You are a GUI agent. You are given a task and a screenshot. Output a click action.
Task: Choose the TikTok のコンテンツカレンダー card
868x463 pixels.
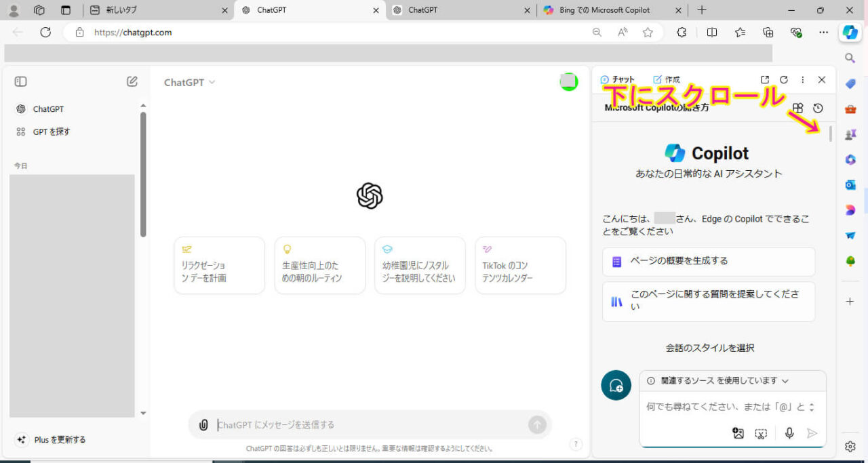(x=520, y=265)
